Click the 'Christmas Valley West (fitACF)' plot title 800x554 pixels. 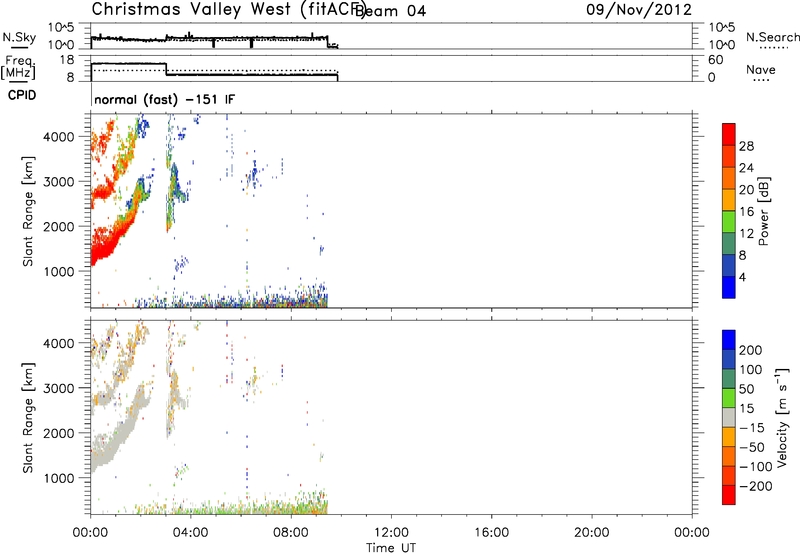pos(229,10)
